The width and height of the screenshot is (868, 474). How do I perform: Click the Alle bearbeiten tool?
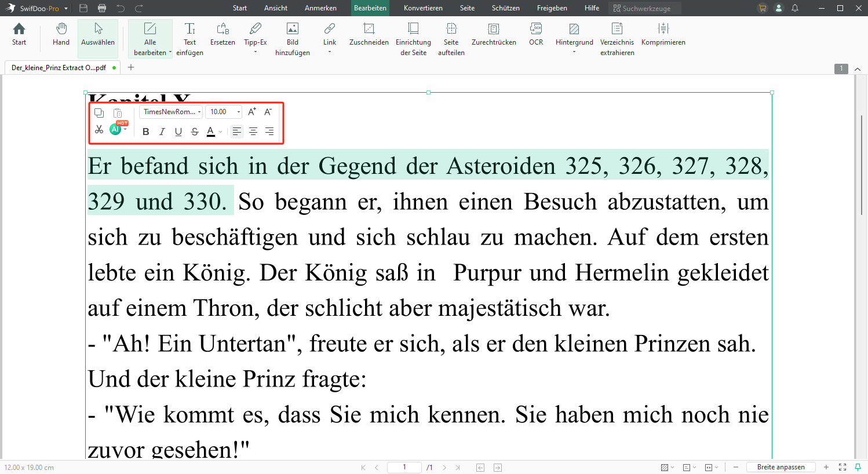pyautogui.click(x=150, y=39)
